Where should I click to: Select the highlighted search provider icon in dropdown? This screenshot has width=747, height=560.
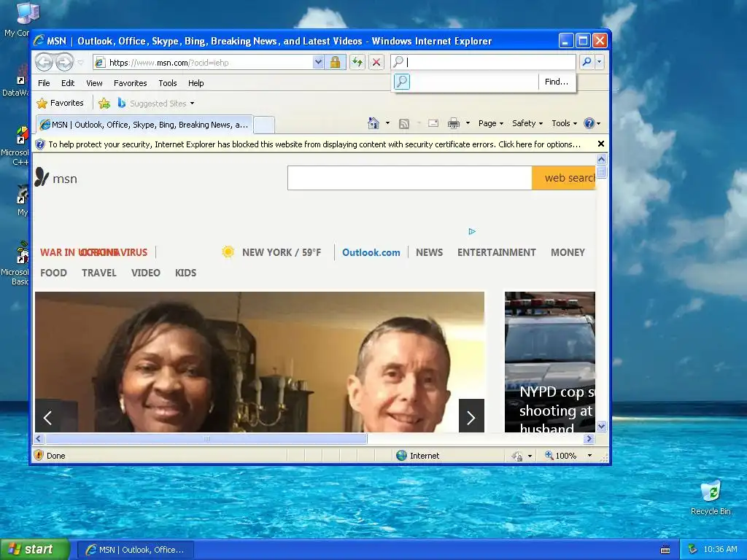[x=402, y=82]
